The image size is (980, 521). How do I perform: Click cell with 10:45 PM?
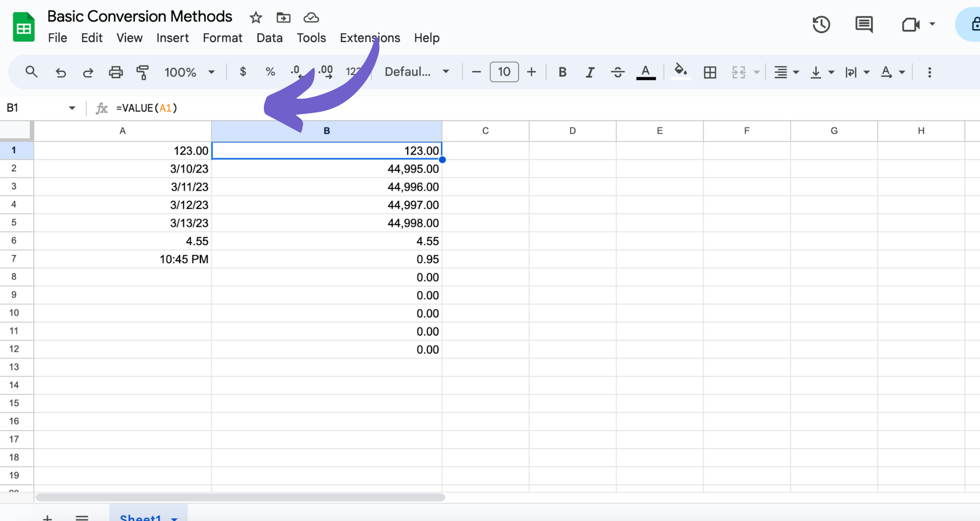pyautogui.click(x=122, y=259)
